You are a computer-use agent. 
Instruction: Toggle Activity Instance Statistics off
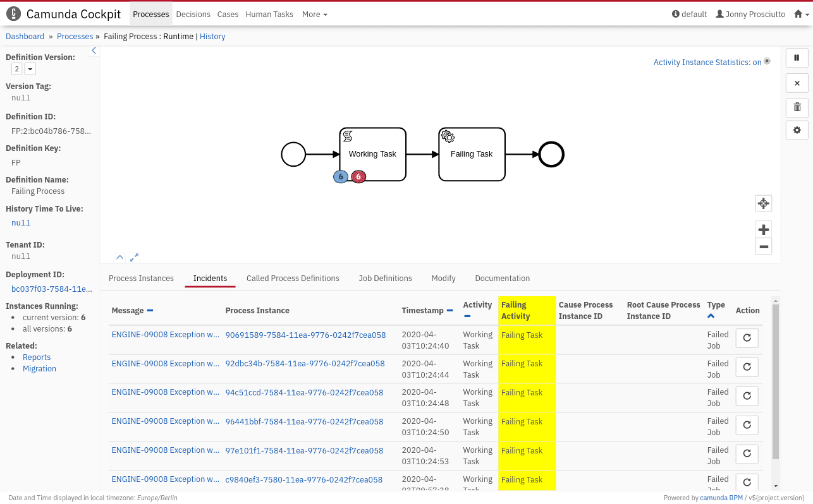[x=711, y=62]
